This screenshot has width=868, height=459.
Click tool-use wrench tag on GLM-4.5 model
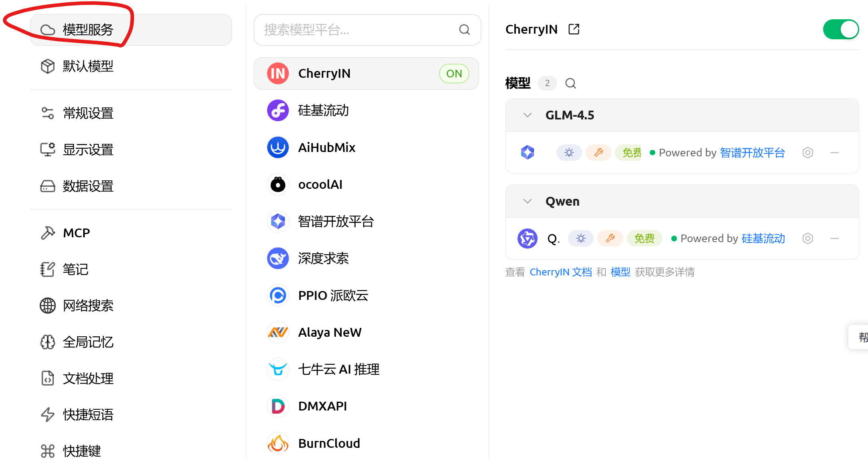(x=598, y=153)
